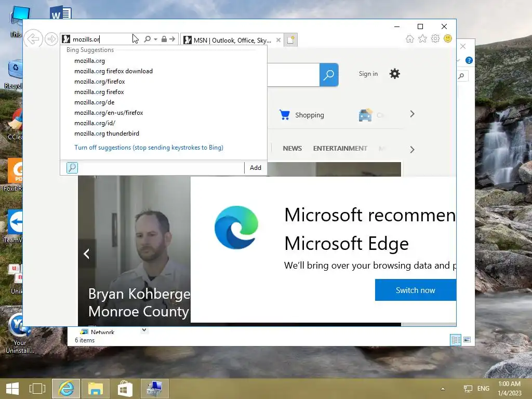Open the clock showing 1:00 AM

[509, 389]
